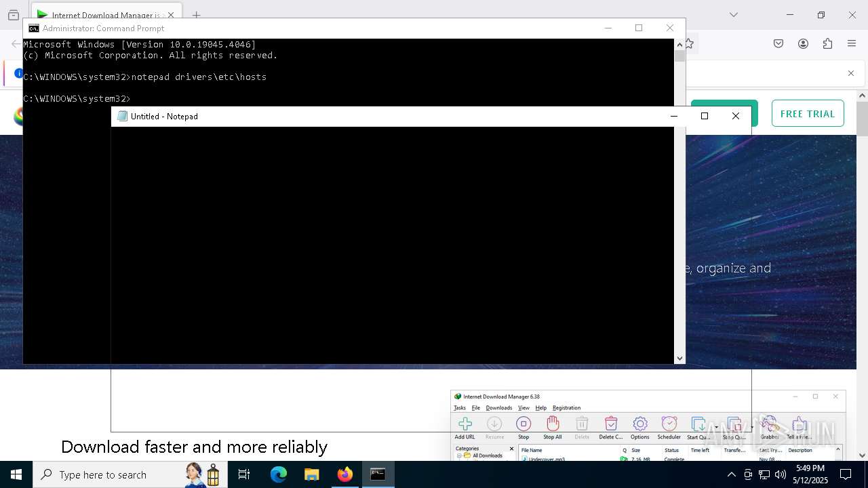
Task: Click the search highlights illustration in the taskbar
Action: tap(203, 474)
